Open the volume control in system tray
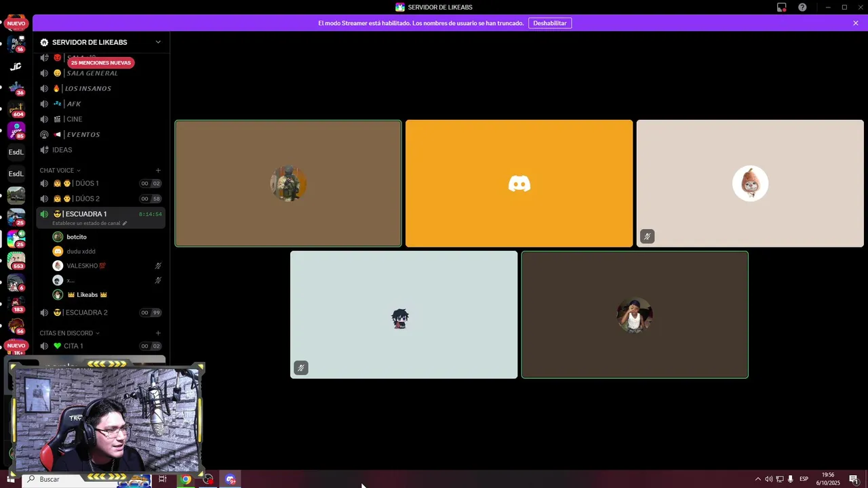Image resolution: width=868 pixels, height=488 pixels. [x=769, y=479]
